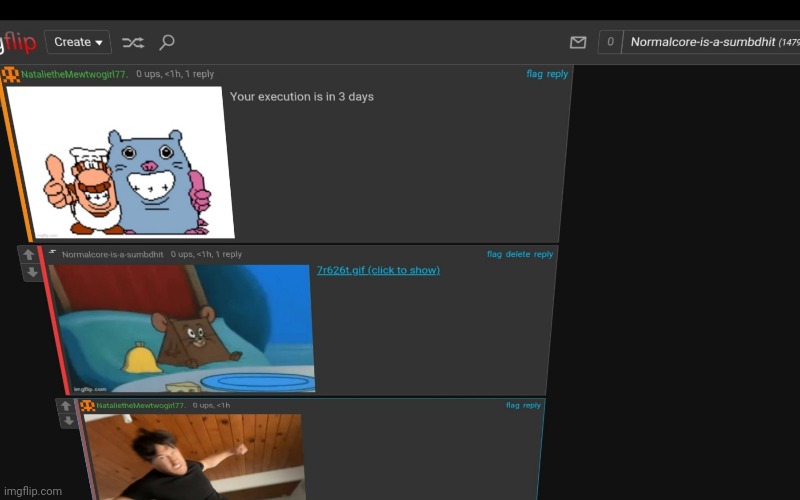The height and width of the screenshot is (500, 800).
Task: Downvote the Normalcore-is-a-sumbdhit comment
Action: [32, 272]
